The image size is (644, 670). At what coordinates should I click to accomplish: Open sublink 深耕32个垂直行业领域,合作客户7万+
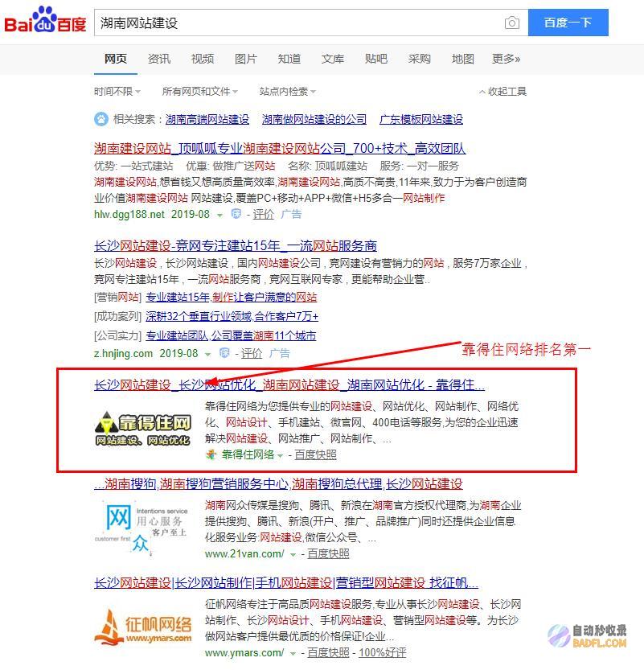[232, 316]
